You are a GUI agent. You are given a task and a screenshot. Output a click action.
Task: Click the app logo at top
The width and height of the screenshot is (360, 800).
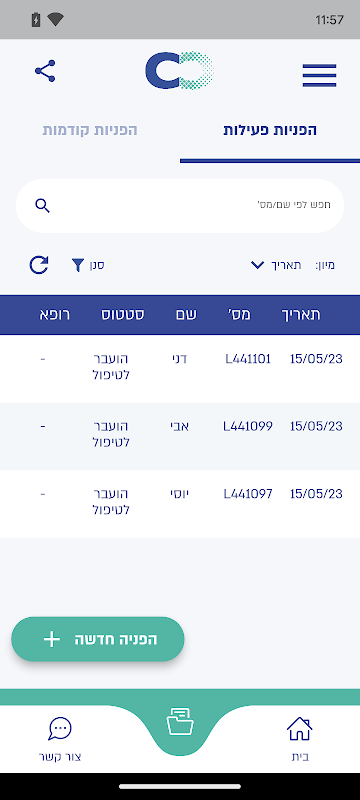[x=179, y=70]
